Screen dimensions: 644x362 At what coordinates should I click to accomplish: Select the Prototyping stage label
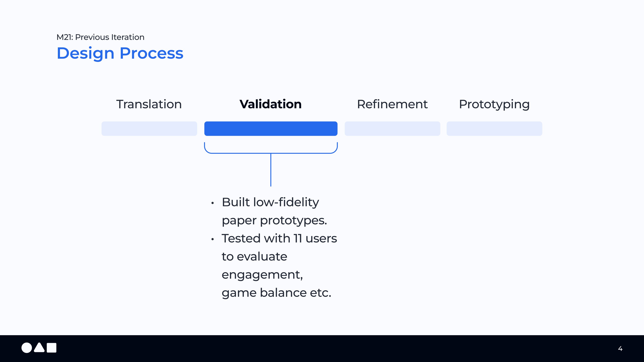[494, 104]
